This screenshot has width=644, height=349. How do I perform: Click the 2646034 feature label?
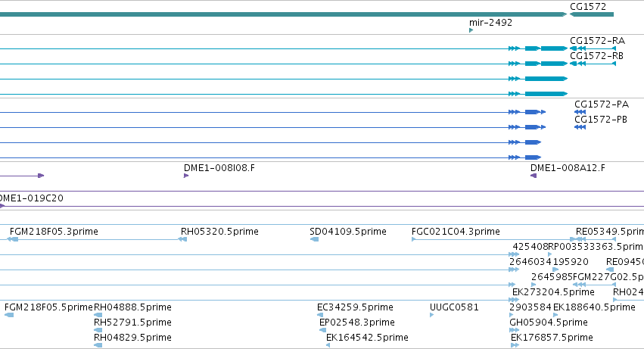tap(530, 262)
